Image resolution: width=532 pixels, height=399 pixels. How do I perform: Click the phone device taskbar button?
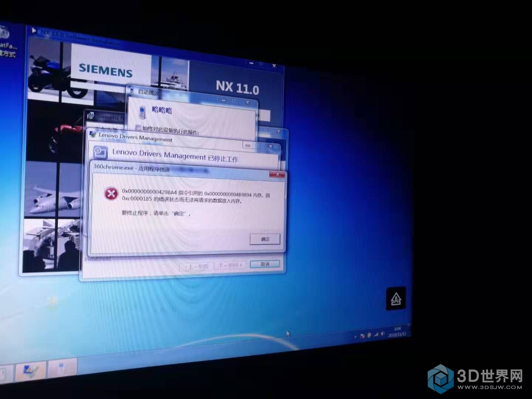point(62,368)
